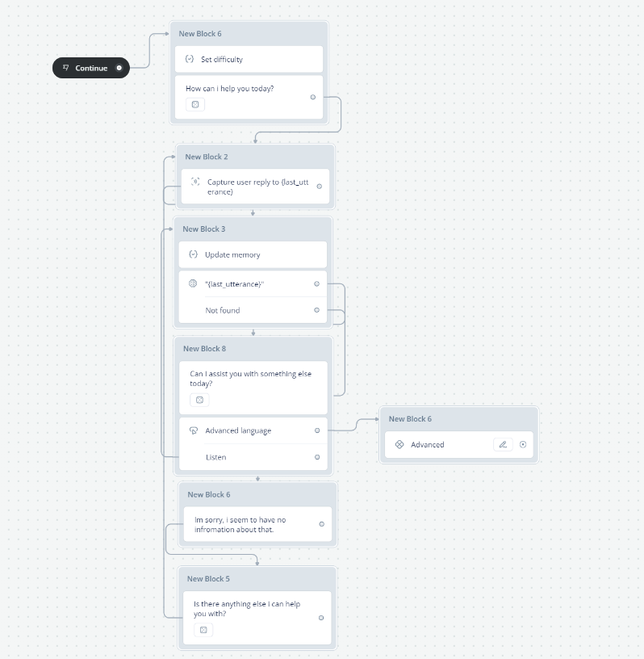Select the Listen path output port

(x=317, y=457)
